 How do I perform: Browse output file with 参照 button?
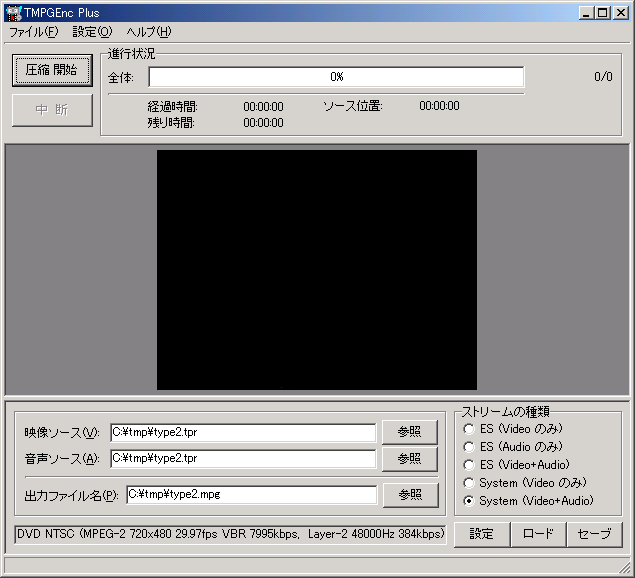pyautogui.click(x=411, y=495)
